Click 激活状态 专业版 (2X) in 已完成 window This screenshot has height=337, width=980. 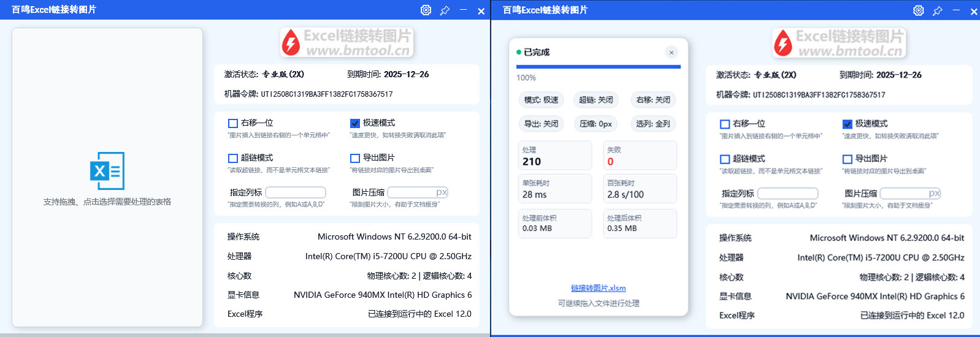pos(756,75)
